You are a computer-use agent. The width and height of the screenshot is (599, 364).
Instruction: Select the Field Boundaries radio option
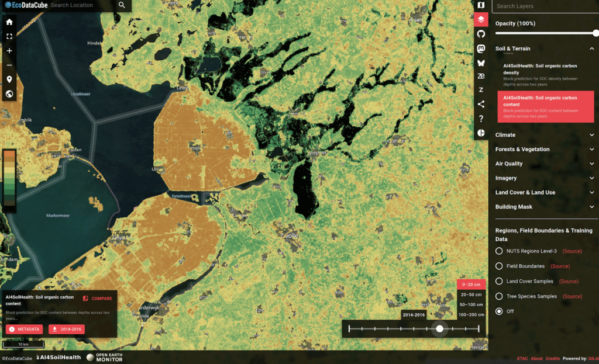coord(499,266)
